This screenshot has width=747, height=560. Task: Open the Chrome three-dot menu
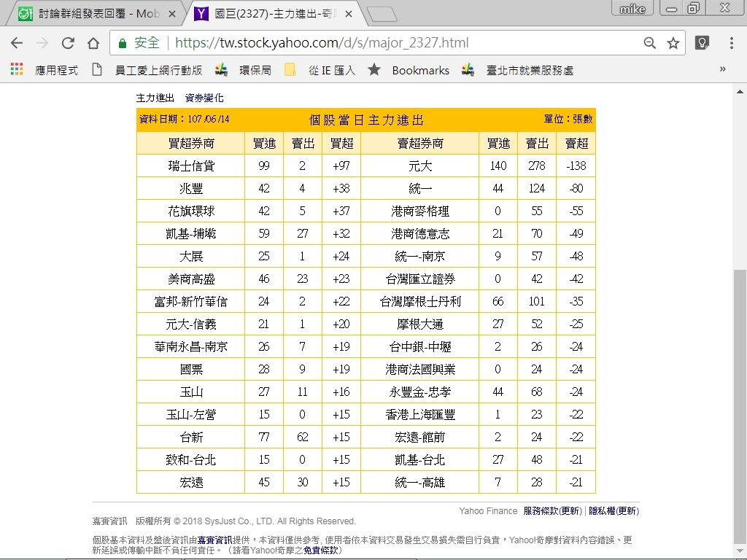click(731, 43)
